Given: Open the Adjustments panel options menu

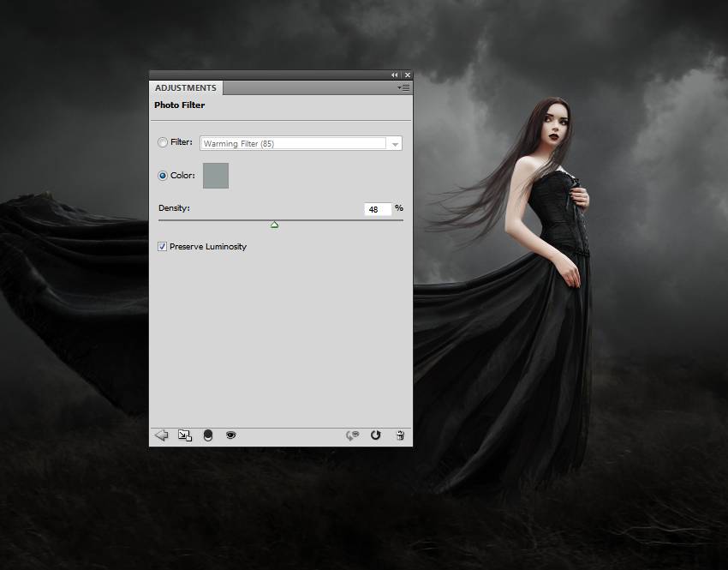Looking at the screenshot, I should [404, 87].
